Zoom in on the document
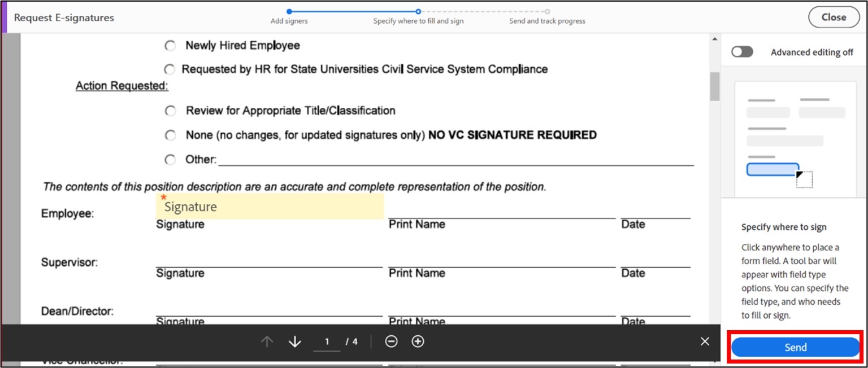 point(418,341)
